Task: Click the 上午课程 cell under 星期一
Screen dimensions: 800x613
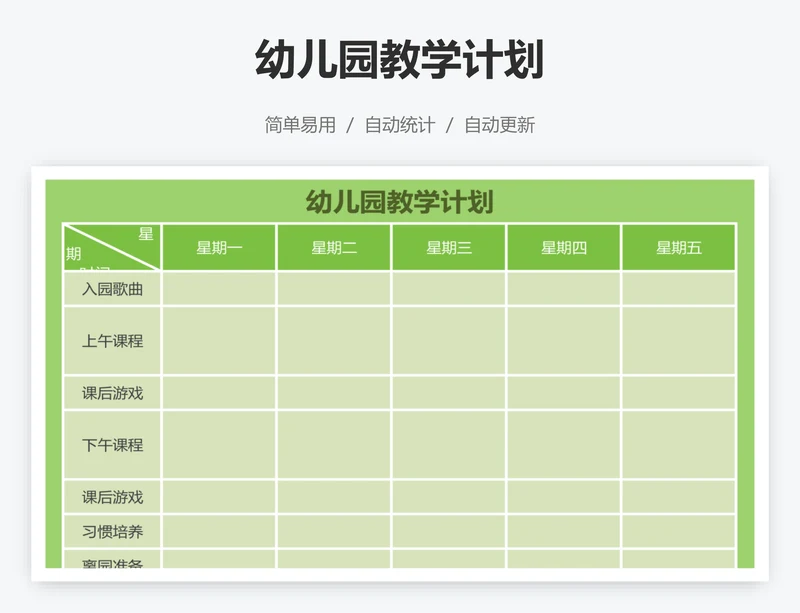Action: pyautogui.click(x=219, y=341)
